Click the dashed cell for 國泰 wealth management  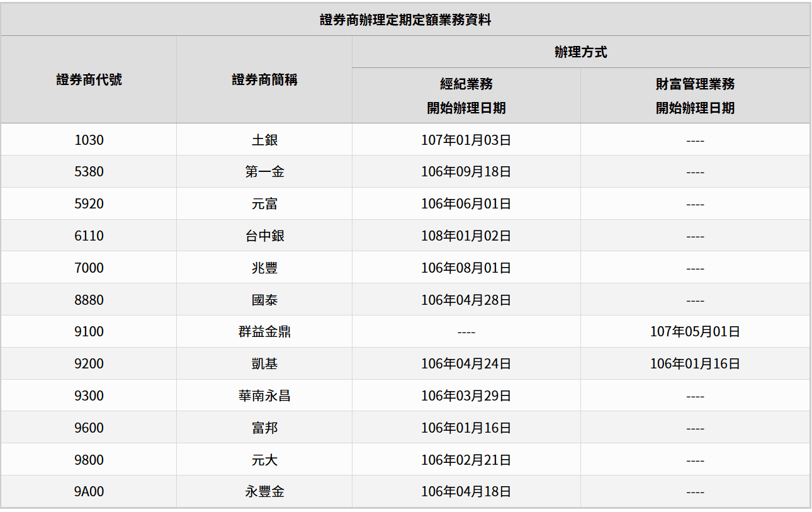pyautogui.click(x=696, y=299)
